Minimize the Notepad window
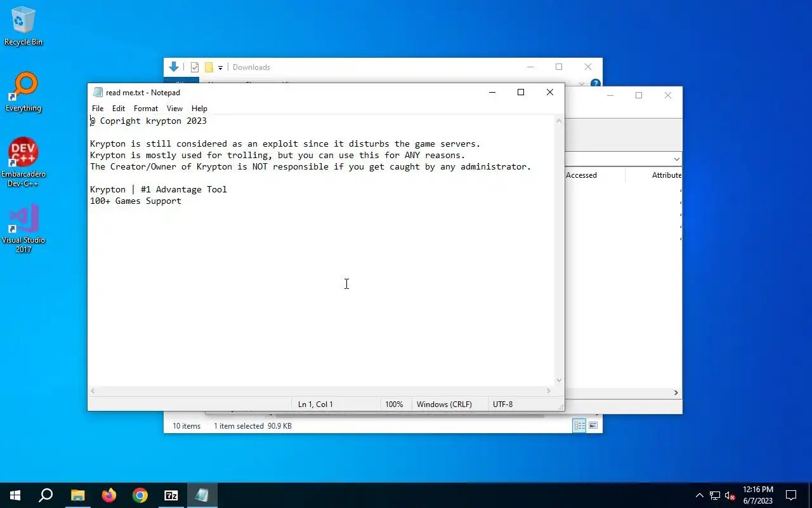The image size is (812, 508). coord(492,92)
